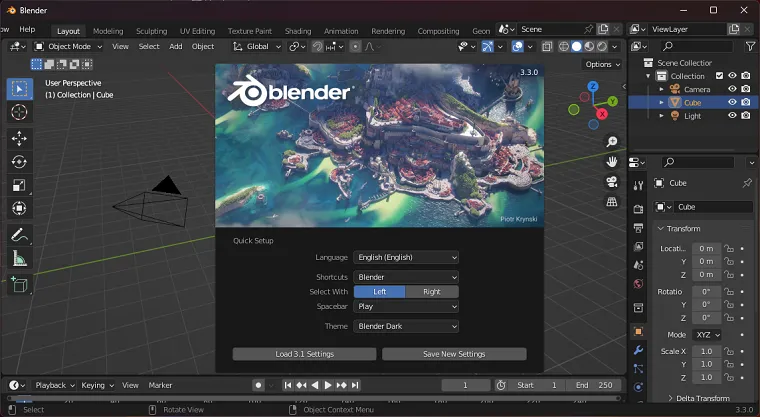Open the Shortcuts dropdown
The width and height of the screenshot is (760, 417).
(x=406, y=277)
